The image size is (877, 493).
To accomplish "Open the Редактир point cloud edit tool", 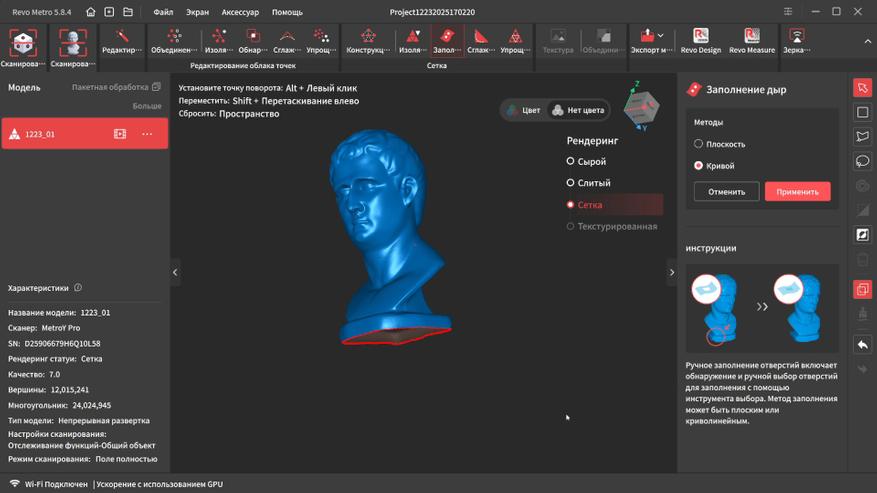I will tap(122, 41).
